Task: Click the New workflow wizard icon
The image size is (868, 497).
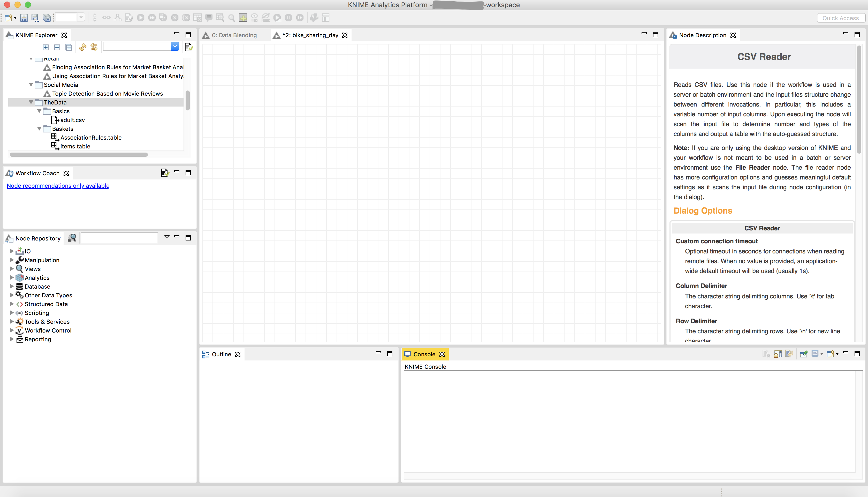Action: click(9, 18)
